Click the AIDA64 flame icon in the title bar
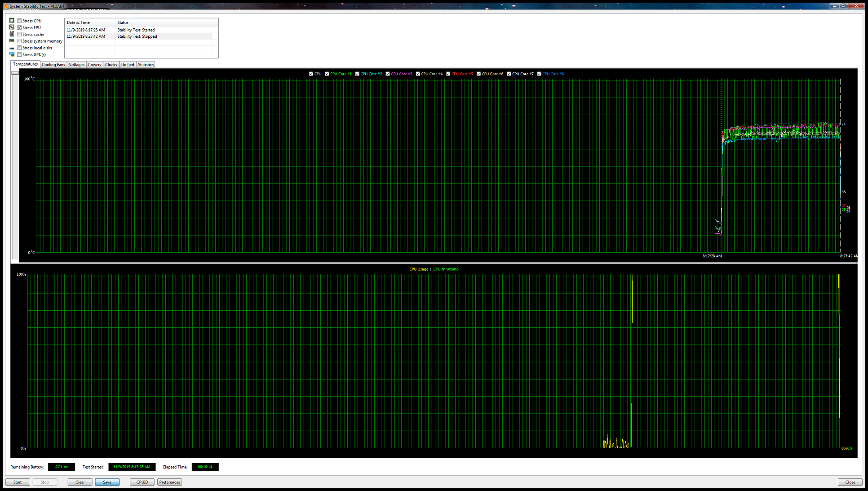Screen dimensions: 868x491 [x=5, y=6]
